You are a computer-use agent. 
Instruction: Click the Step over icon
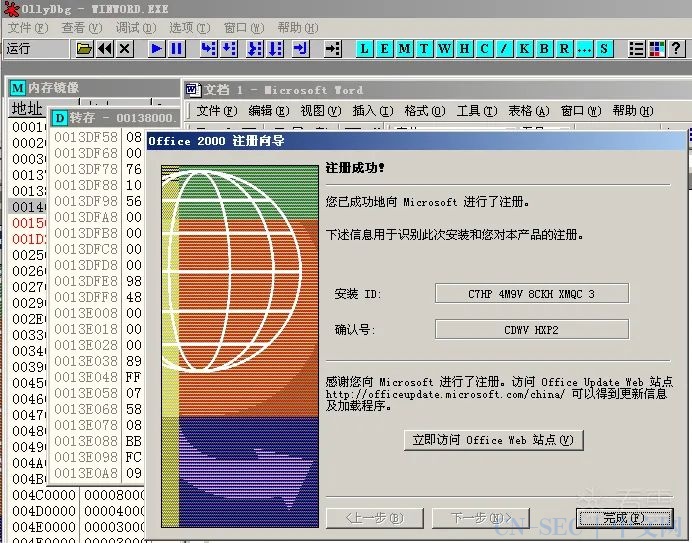coord(229,49)
